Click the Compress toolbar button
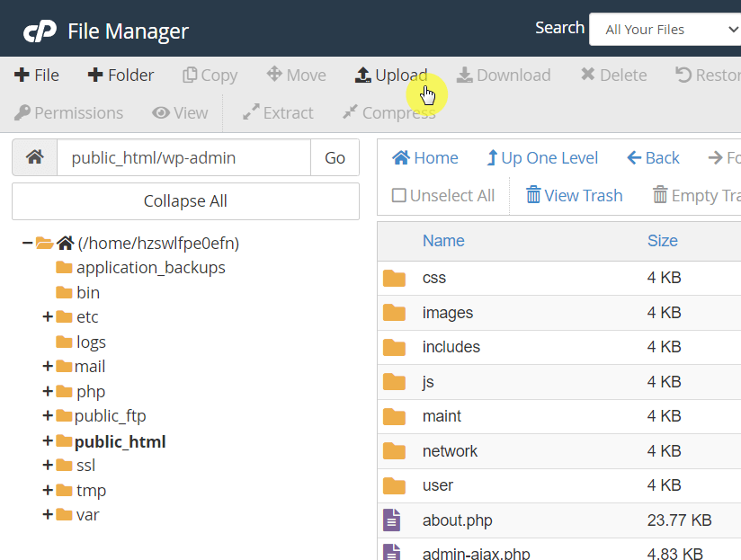This screenshot has height=560, width=741. click(388, 113)
